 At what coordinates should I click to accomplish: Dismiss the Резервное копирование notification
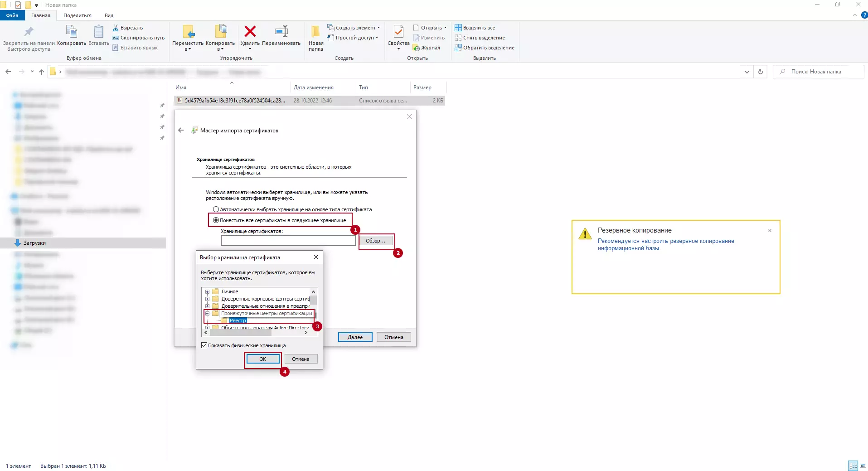(770, 230)
